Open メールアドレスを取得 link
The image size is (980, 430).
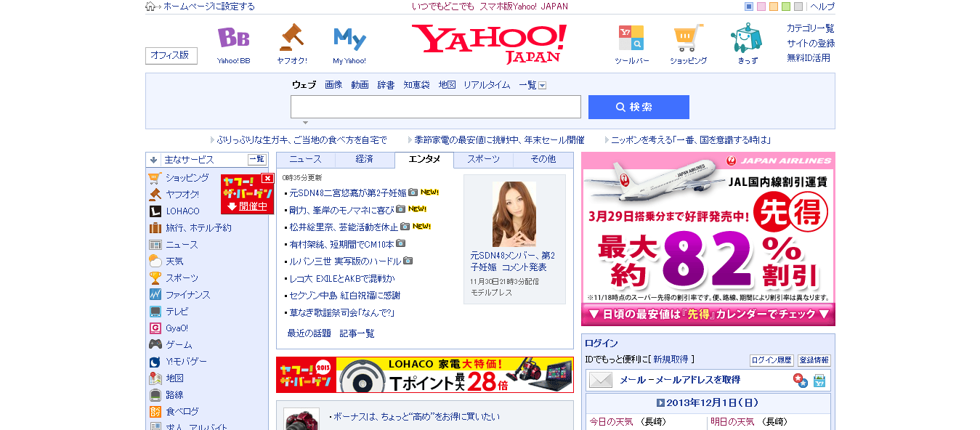click(680, 380)
